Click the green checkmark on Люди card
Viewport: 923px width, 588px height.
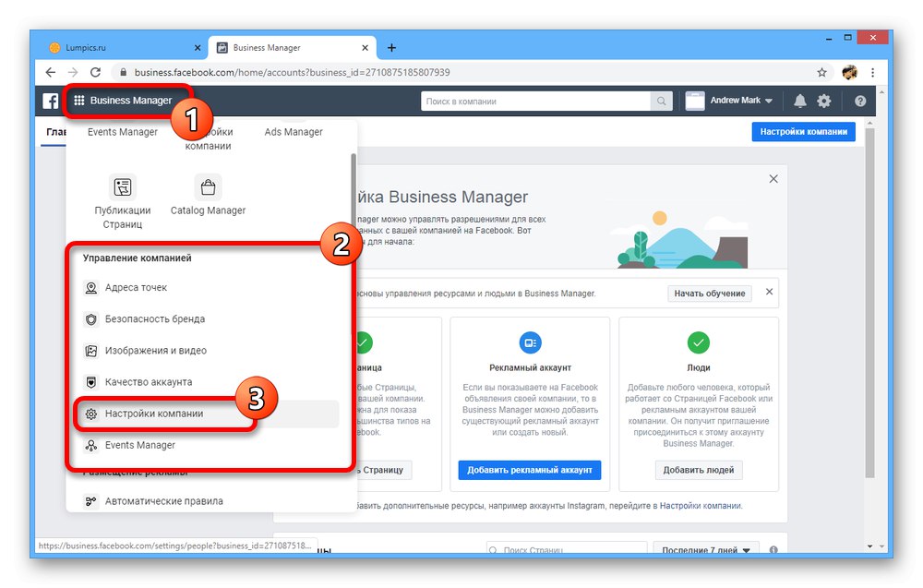click(x=698, y=342)
